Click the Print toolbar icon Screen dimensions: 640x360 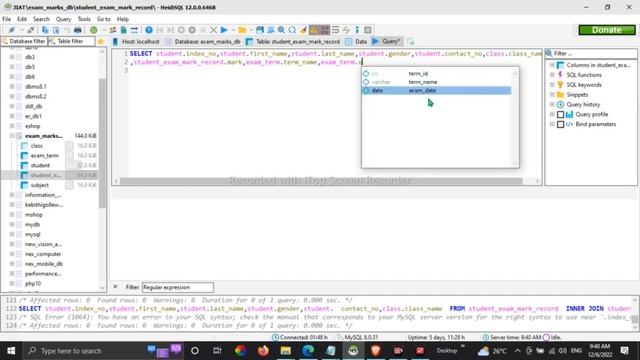pos(78,30)
